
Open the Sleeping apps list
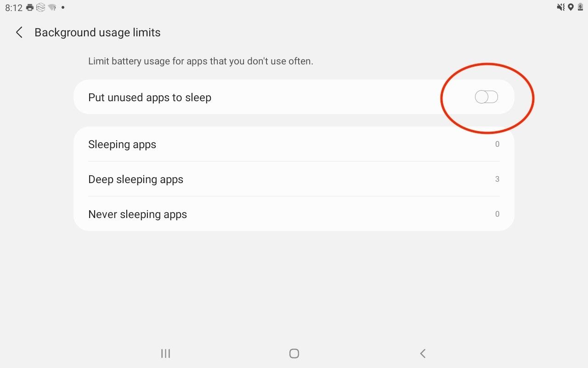294,144
